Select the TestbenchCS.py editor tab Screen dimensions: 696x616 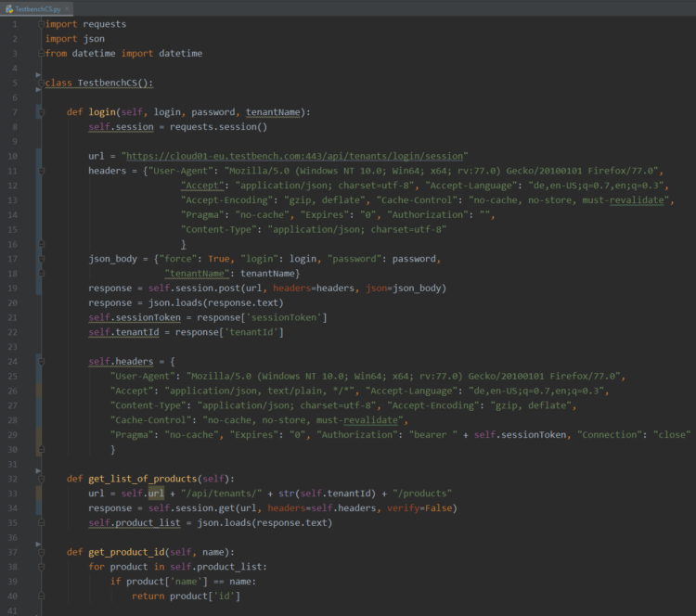37,8
